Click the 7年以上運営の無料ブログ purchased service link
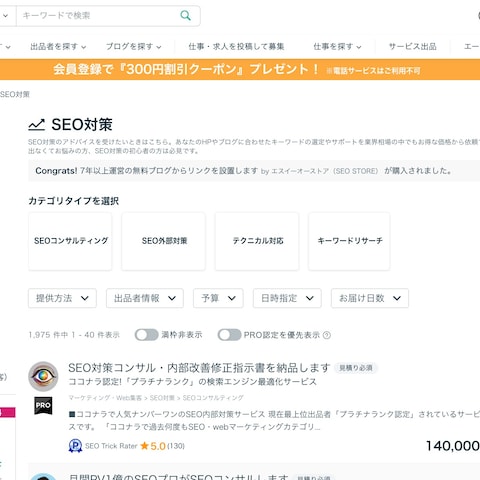480x480 pixels. tap(169, 171)
